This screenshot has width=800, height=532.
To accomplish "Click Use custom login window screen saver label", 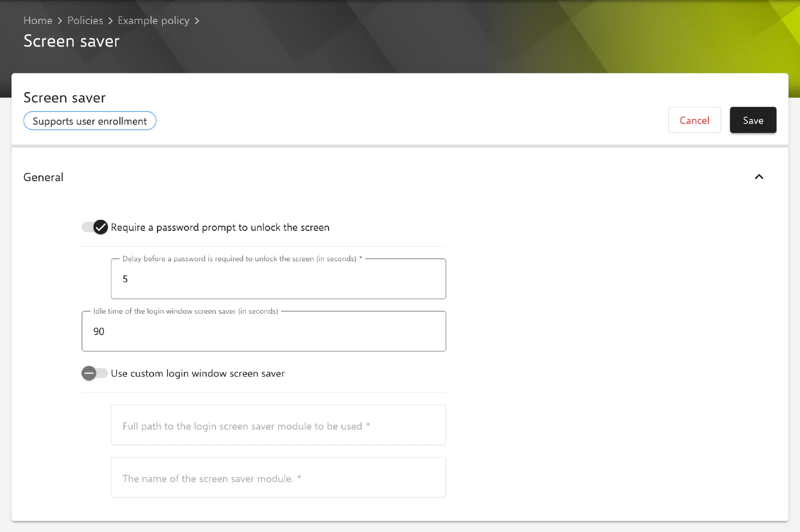I will [197, 373].
